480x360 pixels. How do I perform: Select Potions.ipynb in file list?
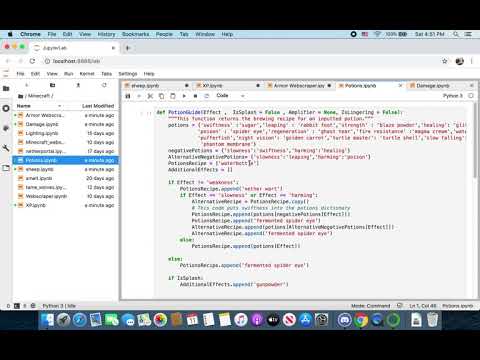click(65, 160)
